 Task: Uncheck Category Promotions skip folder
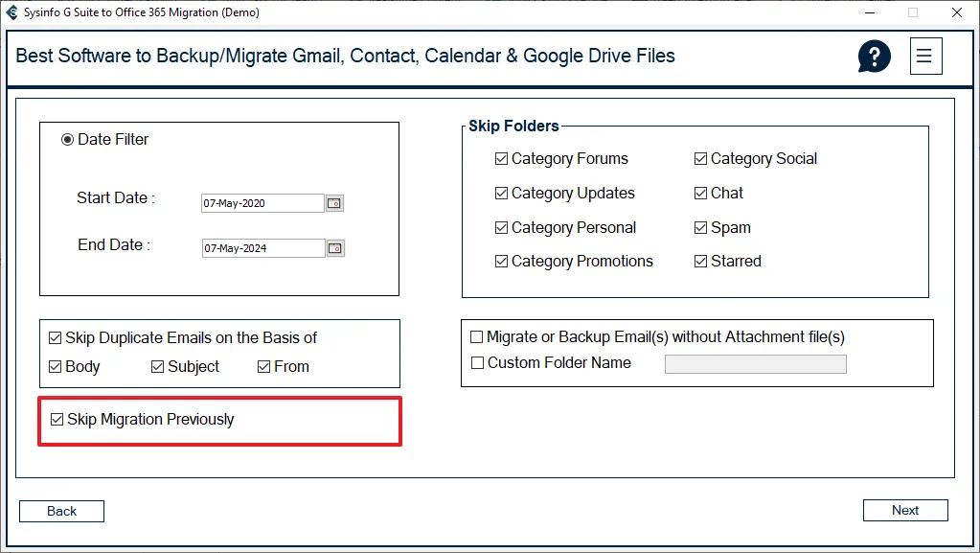(x=501, y=262)
